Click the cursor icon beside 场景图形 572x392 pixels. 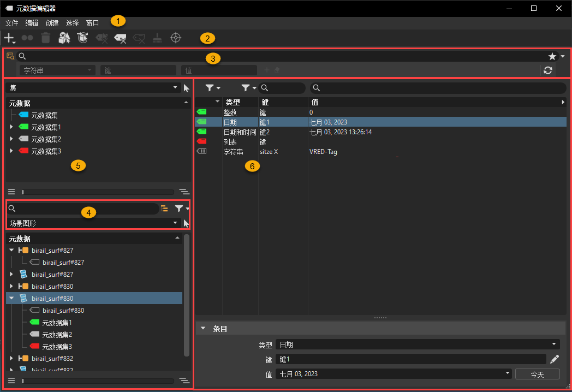187,223
